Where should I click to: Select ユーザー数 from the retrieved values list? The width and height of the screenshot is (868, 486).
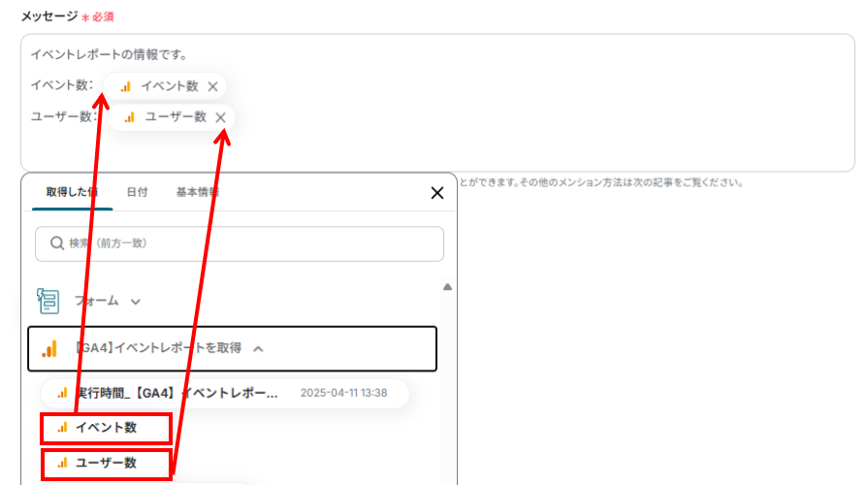(106, 464)
